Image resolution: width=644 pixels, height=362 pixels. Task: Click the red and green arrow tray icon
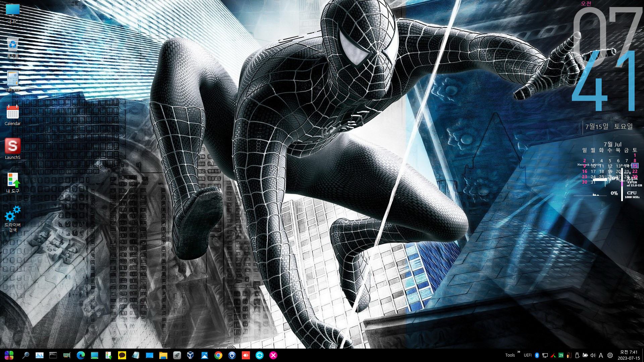point(553,355)
